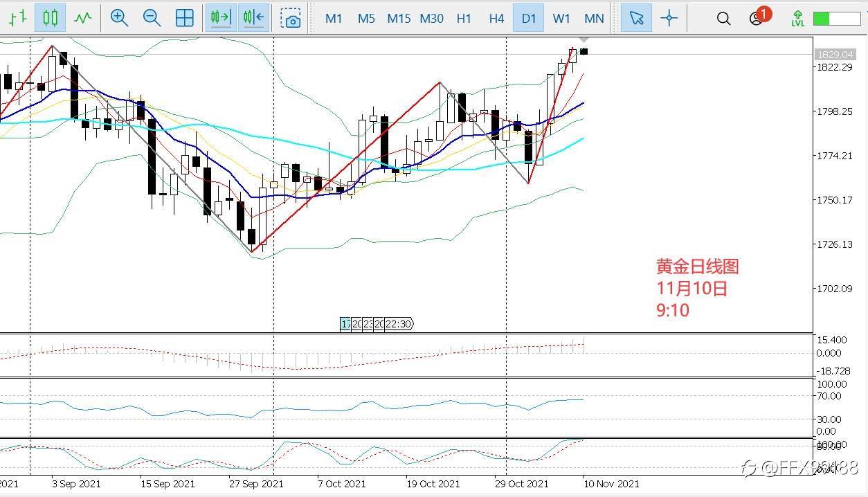Switch to H1 timeframe
Image resolution: width=868 pixels, height=497 pixels.
click(x=464, y=19)
